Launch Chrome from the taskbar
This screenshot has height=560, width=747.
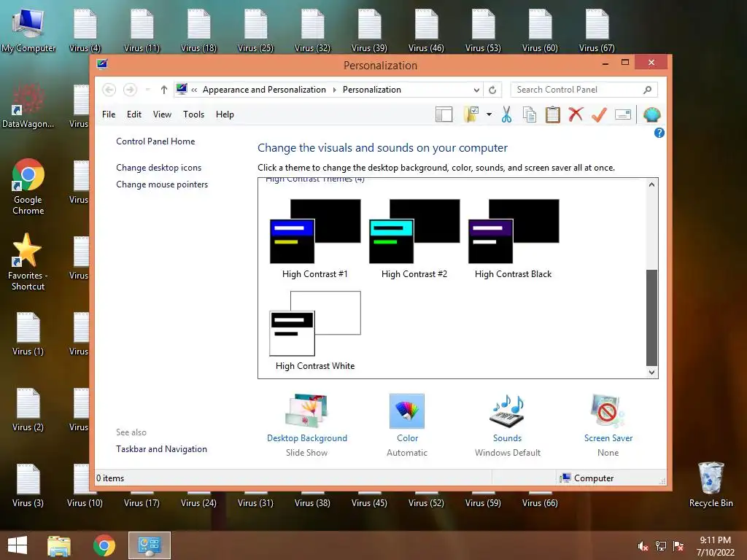tap(104, 545)
